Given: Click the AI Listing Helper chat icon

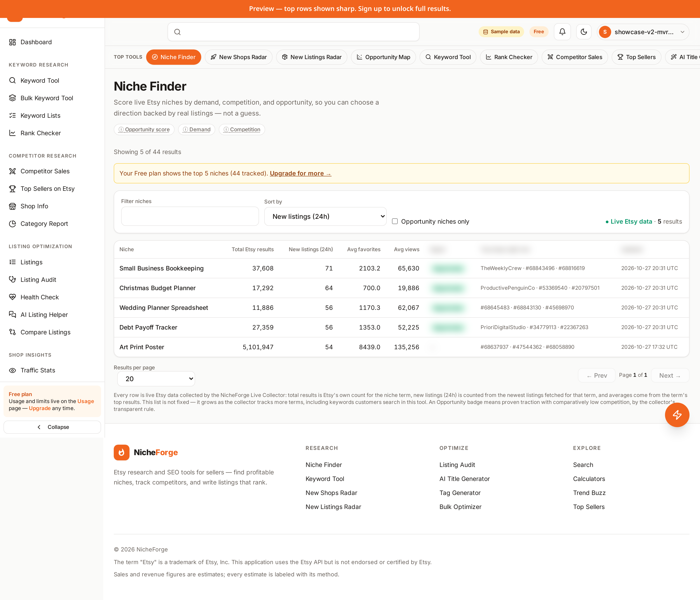Looking at the screenshot, I should pyautogui.click(x=12, y=315).
